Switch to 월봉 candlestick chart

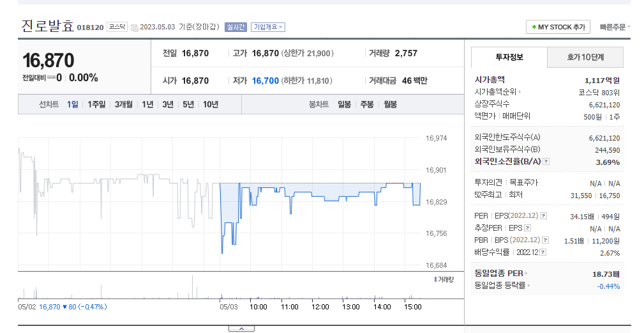(x=390, y=104)
